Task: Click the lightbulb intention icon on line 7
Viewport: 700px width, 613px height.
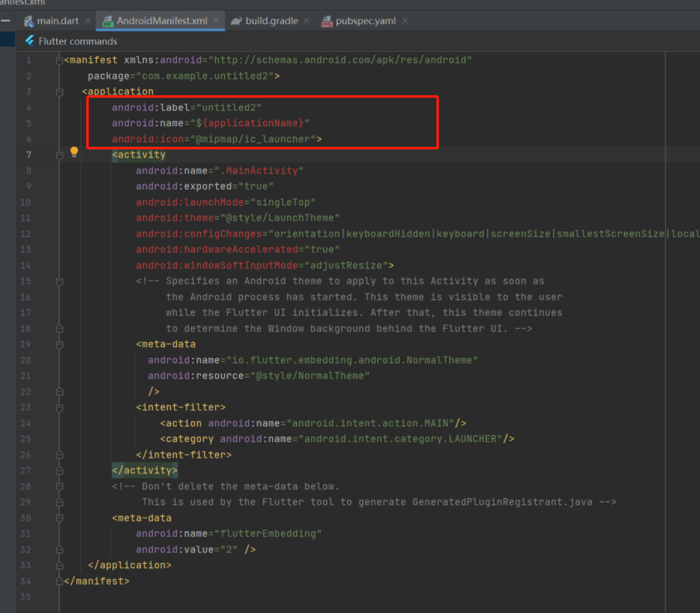Action: (x=74, y=152)
